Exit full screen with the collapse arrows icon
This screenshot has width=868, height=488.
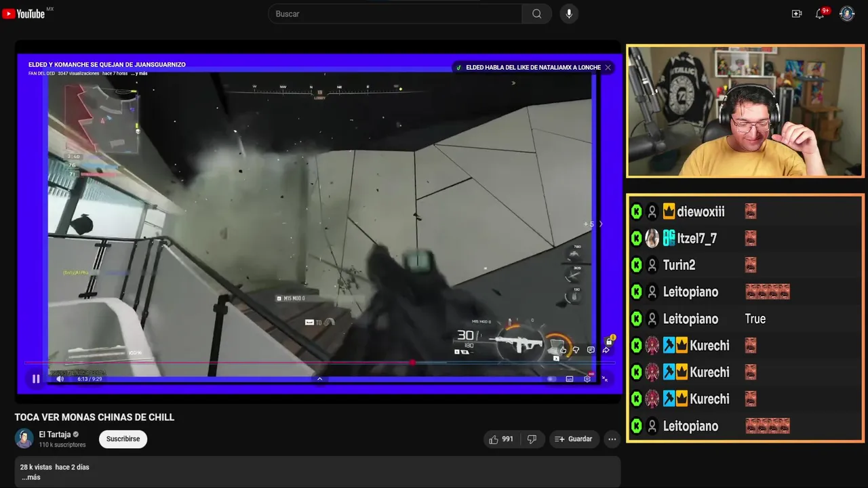tap(605, 379)
